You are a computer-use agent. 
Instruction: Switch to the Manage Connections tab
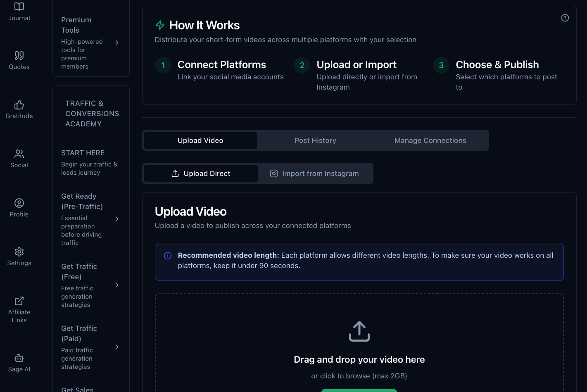tap(430, 140)
